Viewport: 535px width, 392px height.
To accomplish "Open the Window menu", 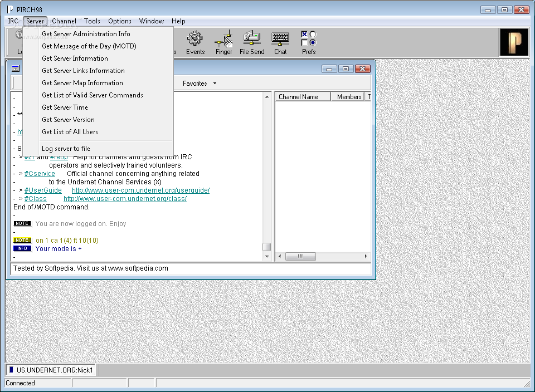I will click(x=152, y=21).
